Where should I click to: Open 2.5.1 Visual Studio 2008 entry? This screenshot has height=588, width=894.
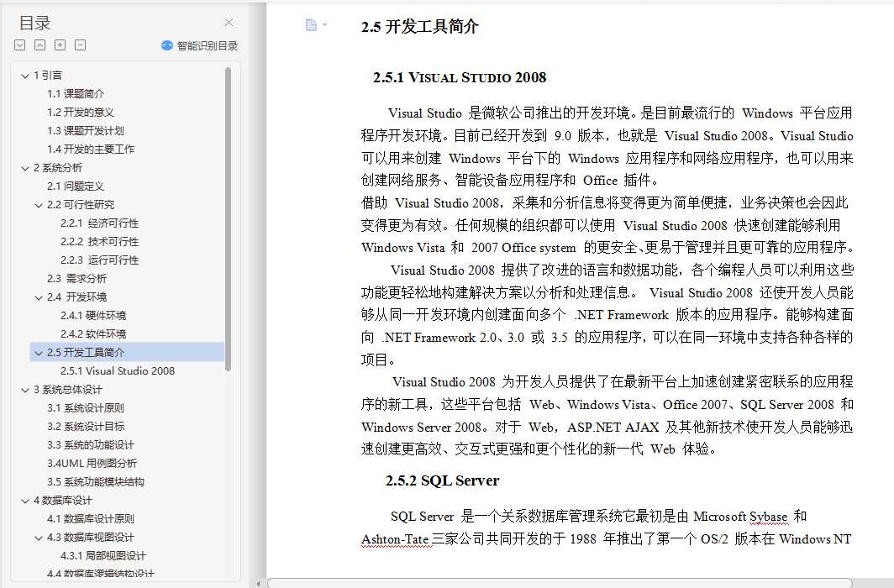[x=118, y=370]
